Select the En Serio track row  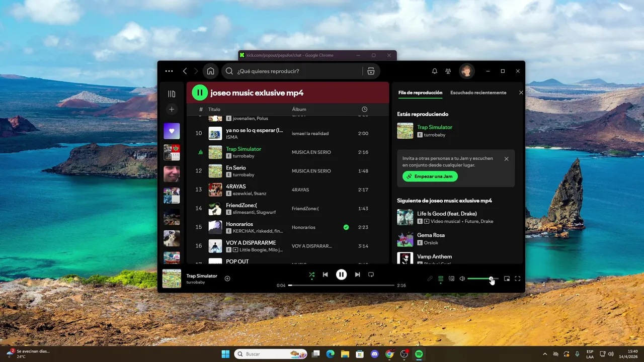coord(288,171)
